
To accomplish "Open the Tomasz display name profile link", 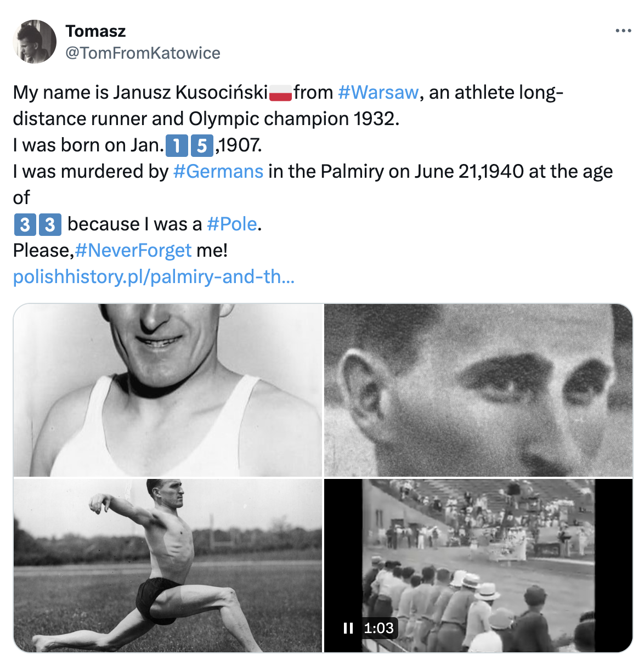I will (95, 31).
